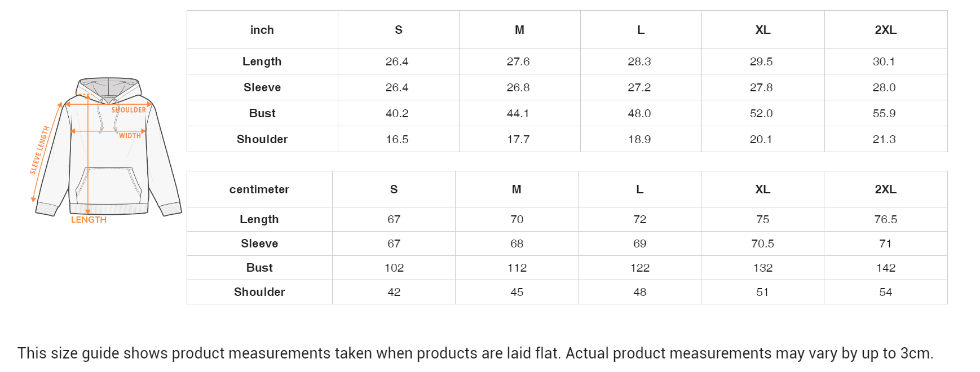
Task: Click the orange WIDTH label on the hoodie
Action: tap(130, 136)
